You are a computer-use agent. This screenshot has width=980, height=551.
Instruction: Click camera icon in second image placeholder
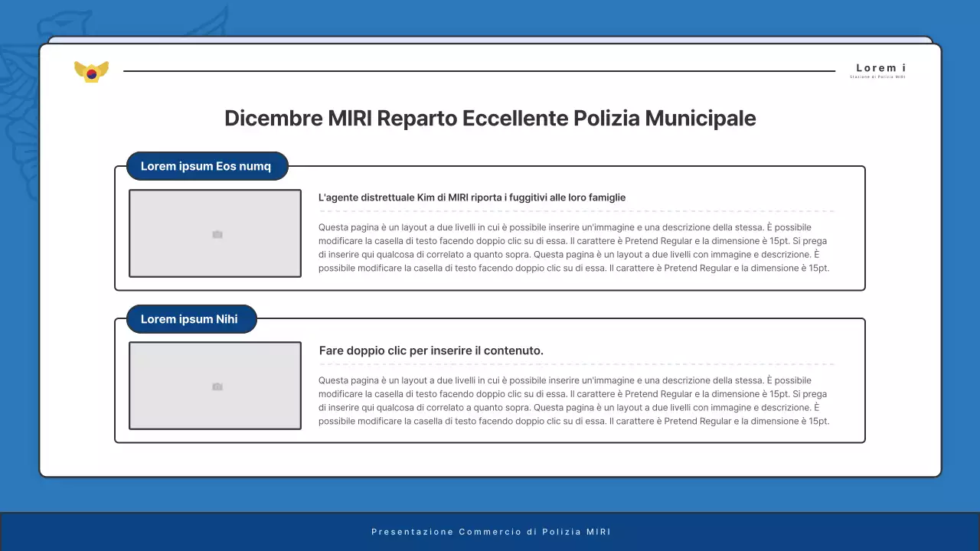[217, 387]
